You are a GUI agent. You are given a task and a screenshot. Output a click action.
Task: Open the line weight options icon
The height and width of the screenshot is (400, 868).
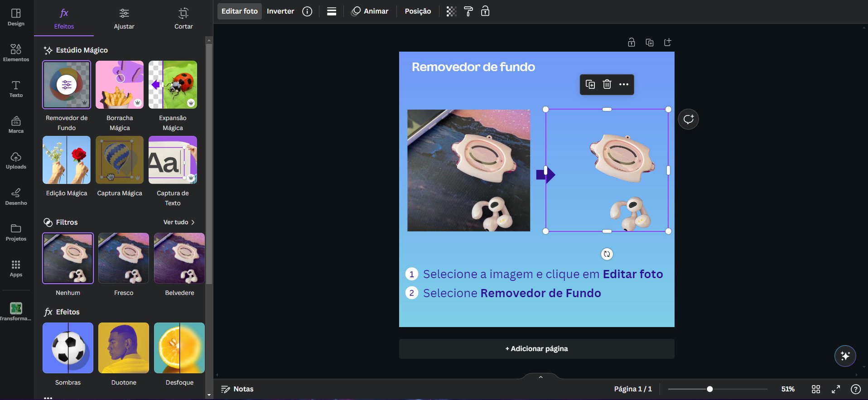point(332,11)
